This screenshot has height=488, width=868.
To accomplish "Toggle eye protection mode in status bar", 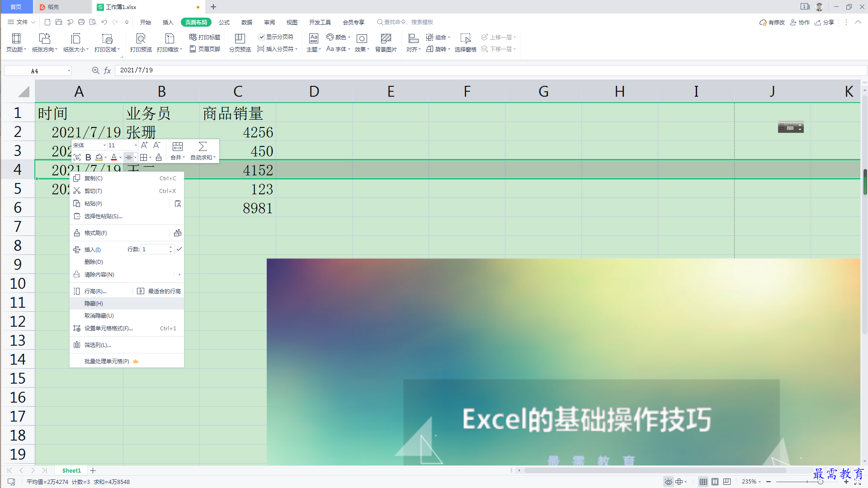I will (x=668, y=482).
